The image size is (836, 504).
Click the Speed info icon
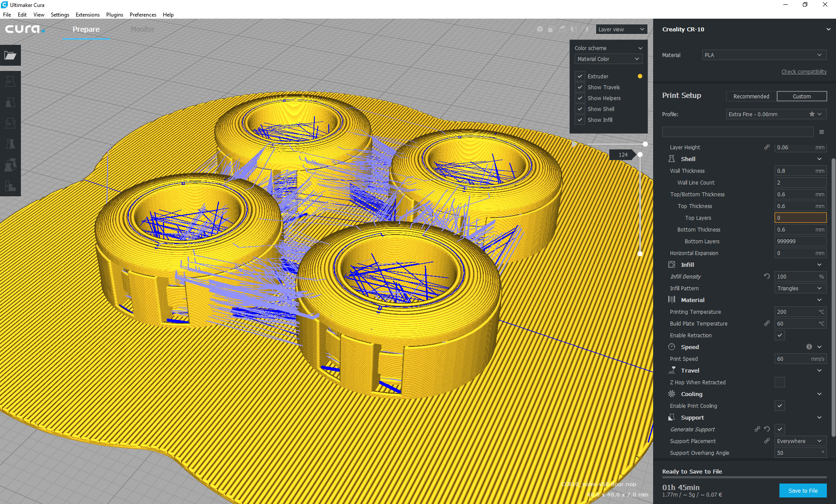point(809,347)
